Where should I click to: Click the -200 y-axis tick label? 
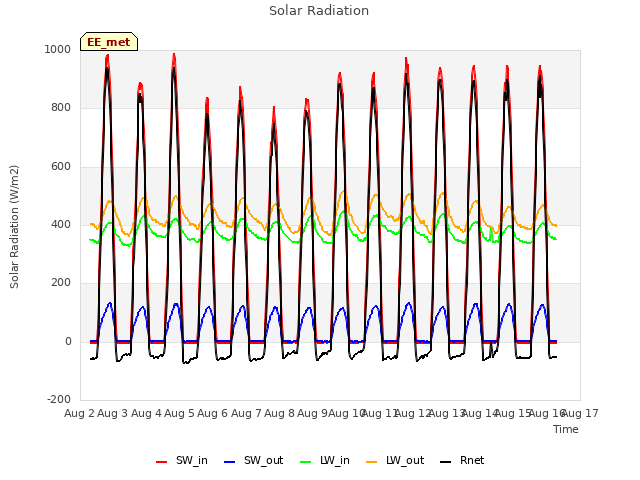(59, 400)
